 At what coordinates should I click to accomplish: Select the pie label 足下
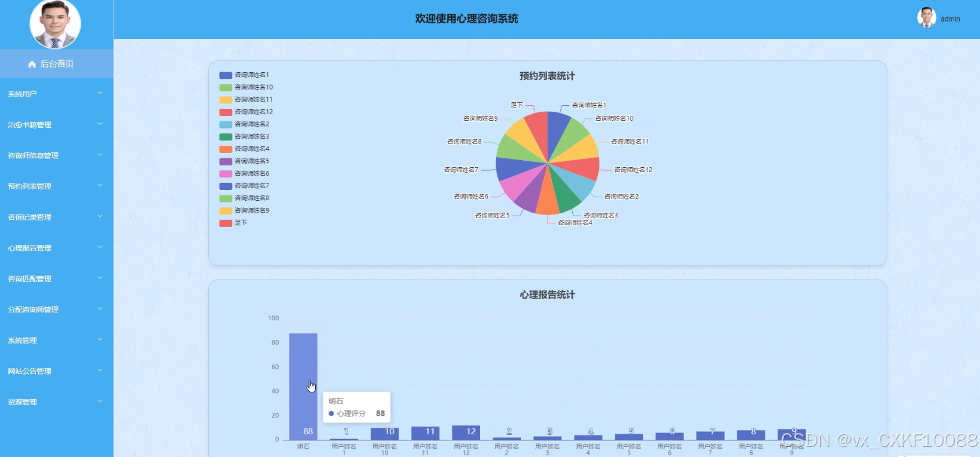[517, 105]
